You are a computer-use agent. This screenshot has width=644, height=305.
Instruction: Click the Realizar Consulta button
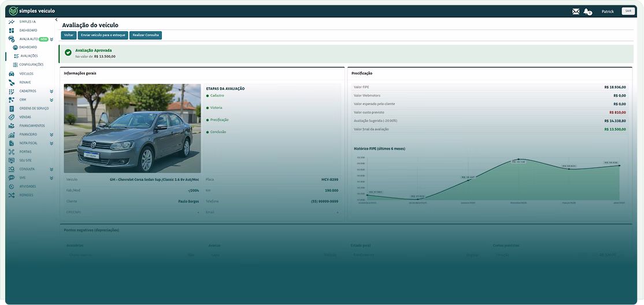point(146,35)
